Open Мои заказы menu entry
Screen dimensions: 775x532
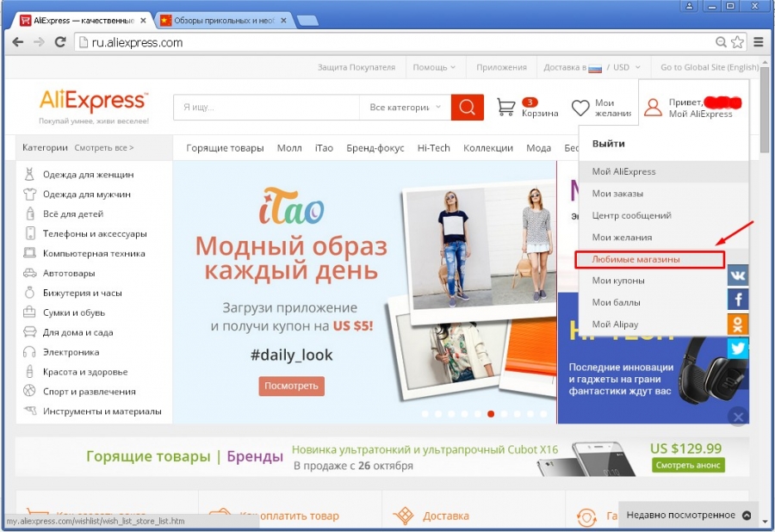point(617,194)
